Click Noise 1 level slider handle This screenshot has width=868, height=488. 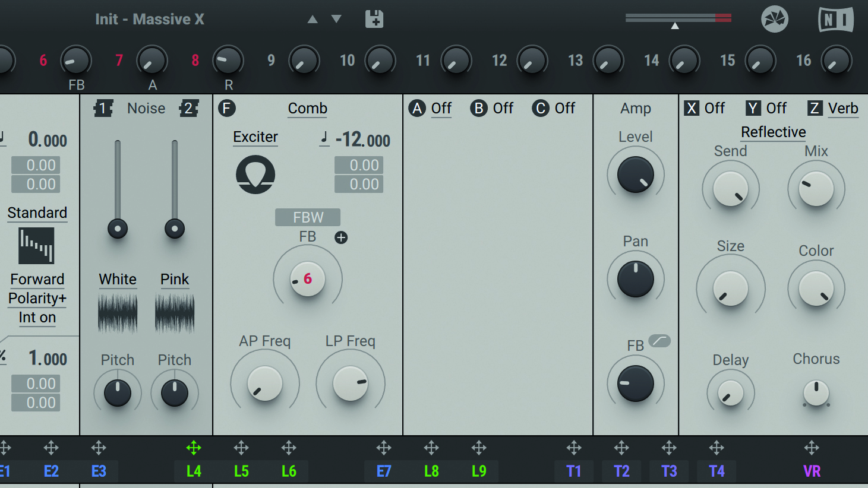[x=118, y=229]
